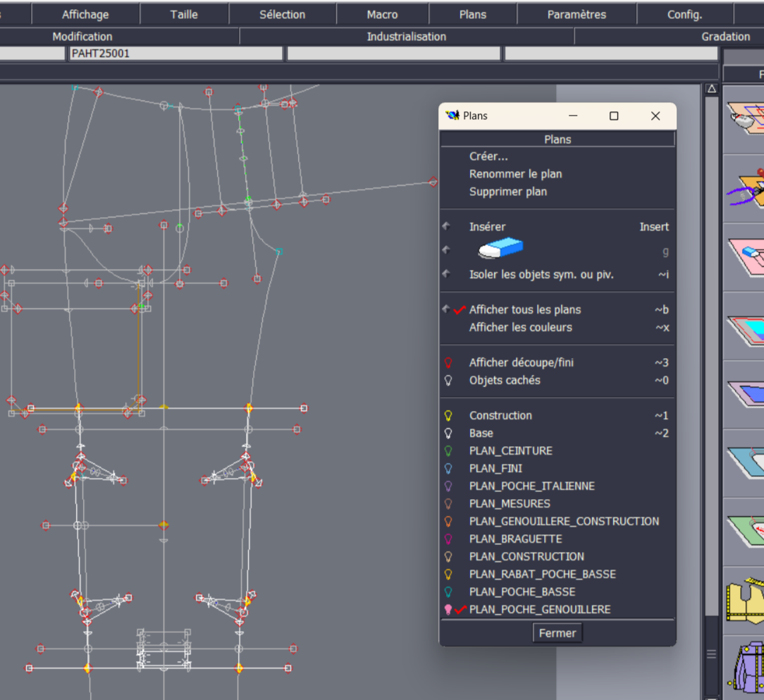764x700 pixels.
Task: Click the green layer icon in sidebar
Action: (746, 532)
